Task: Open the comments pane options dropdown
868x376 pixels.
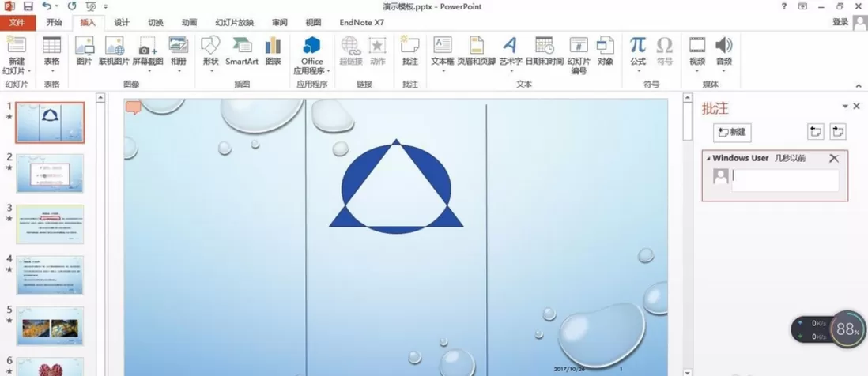Action: [845, 106]
